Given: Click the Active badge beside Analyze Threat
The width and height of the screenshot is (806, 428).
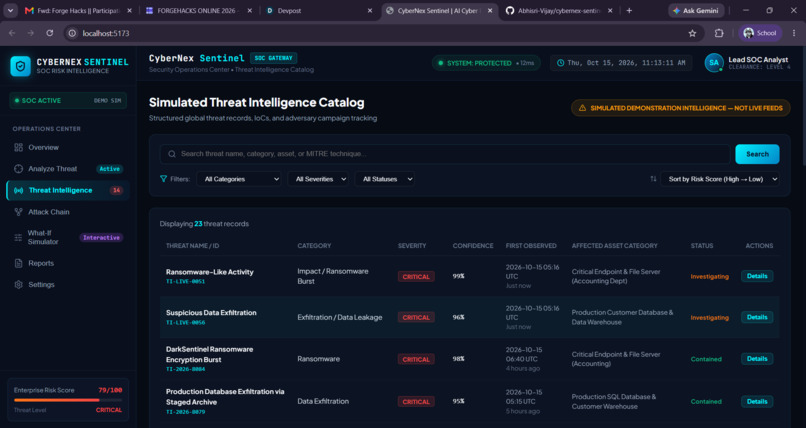Looking at the screenshot, I should (x=109, y=169).
